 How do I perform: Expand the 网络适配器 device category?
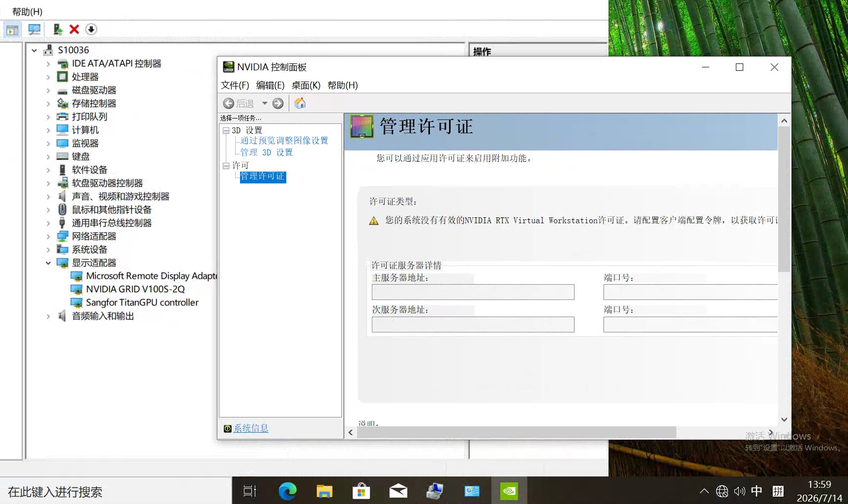click(x=48, y=237)
